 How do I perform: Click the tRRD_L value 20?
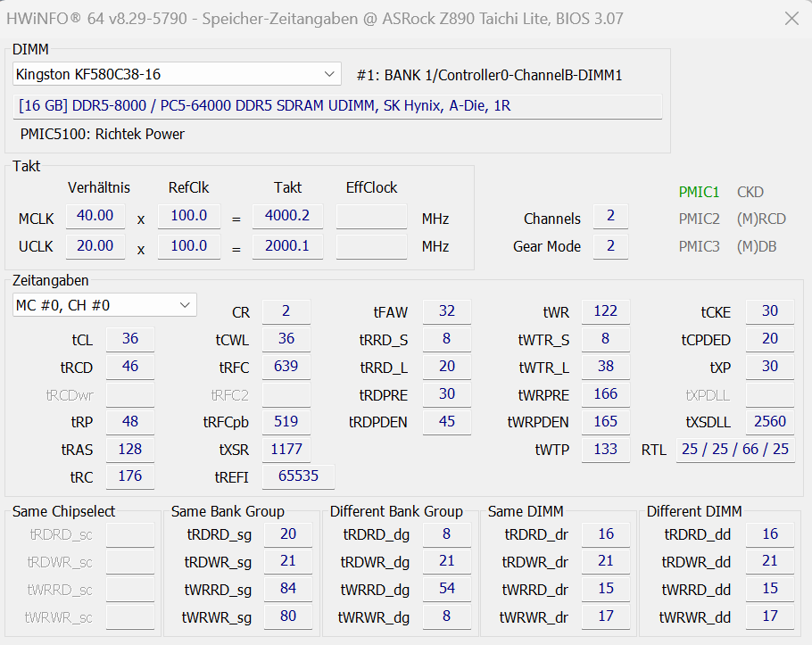pyautogui.click(x=447, y=367)
